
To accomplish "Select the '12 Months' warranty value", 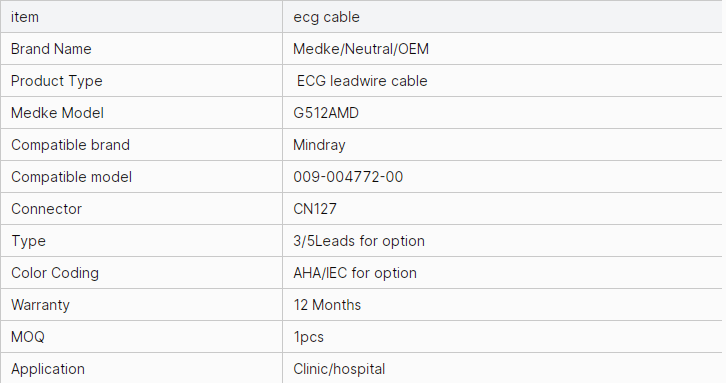I will pyautogui.click(x=327, y=304).
